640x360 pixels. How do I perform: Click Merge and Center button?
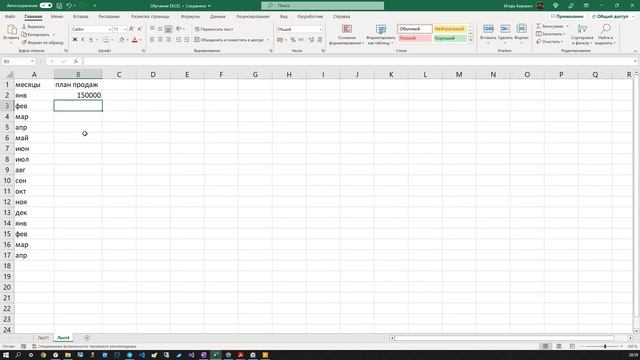click(229, 40)
